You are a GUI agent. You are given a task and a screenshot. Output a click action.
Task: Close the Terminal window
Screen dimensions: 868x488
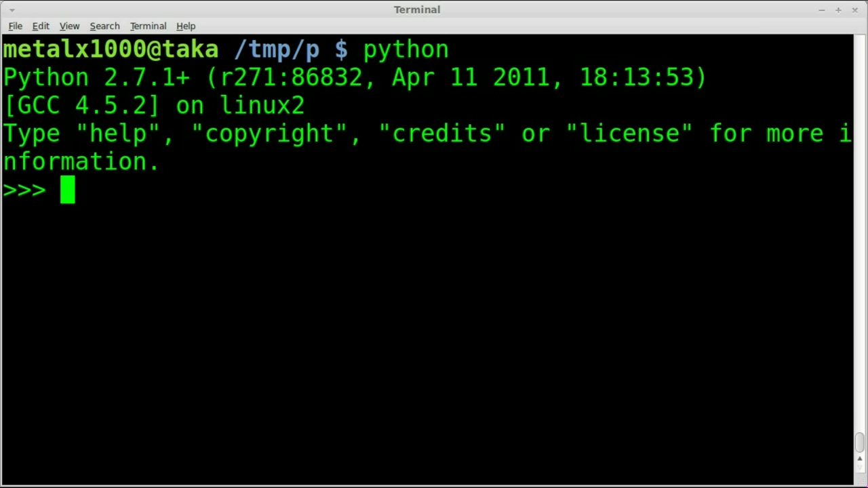854,10
